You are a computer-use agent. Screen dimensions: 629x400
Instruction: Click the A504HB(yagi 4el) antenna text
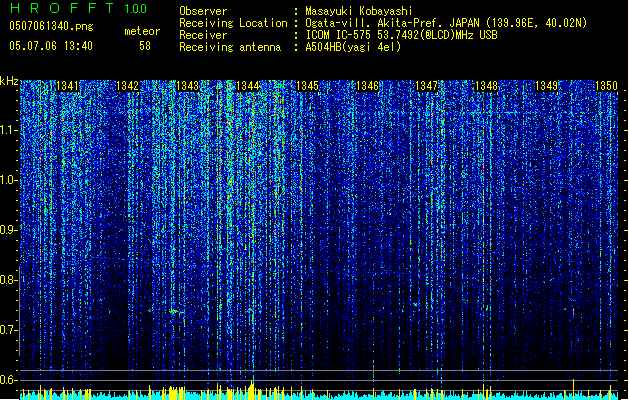[x=353, y=47]
